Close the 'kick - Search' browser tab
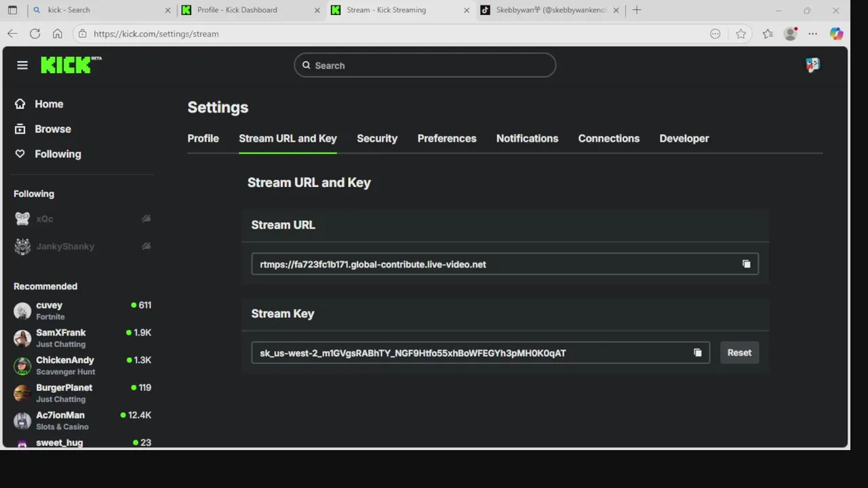Viewport: 868px width, 488px height. pos(168,10)
